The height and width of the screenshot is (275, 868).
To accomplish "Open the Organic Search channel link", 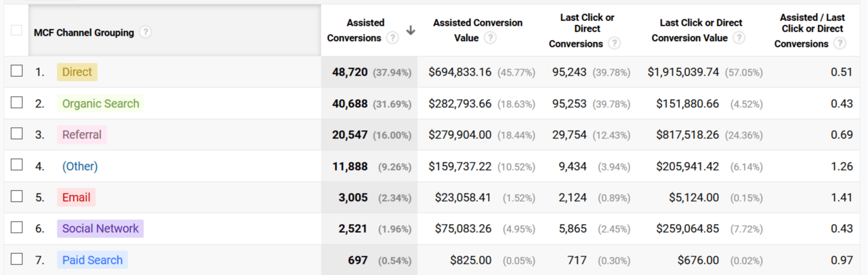I will point(101,104).
